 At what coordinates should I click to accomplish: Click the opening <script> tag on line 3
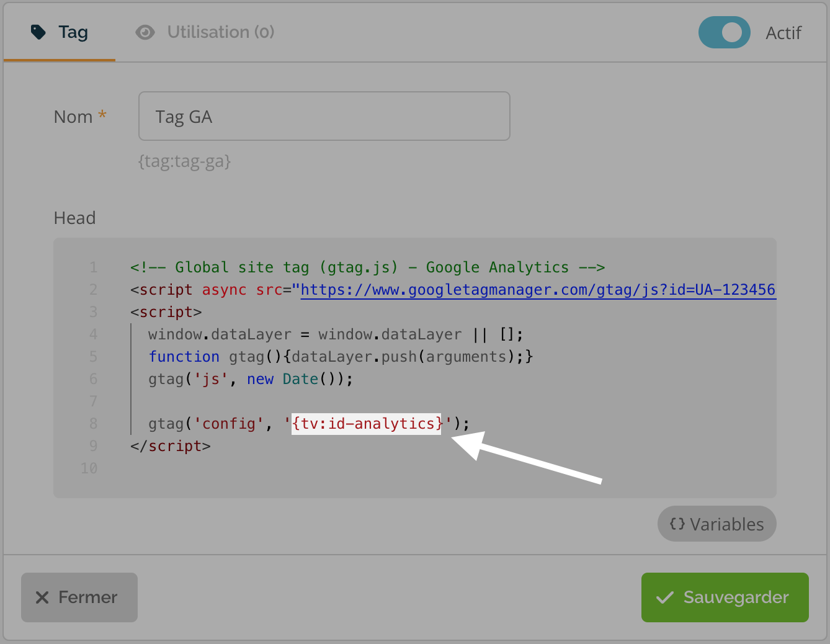coord(166,312)
